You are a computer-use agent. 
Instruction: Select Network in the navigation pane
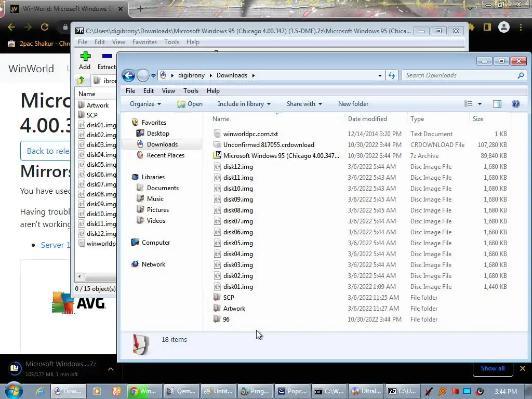pos(153,264)
